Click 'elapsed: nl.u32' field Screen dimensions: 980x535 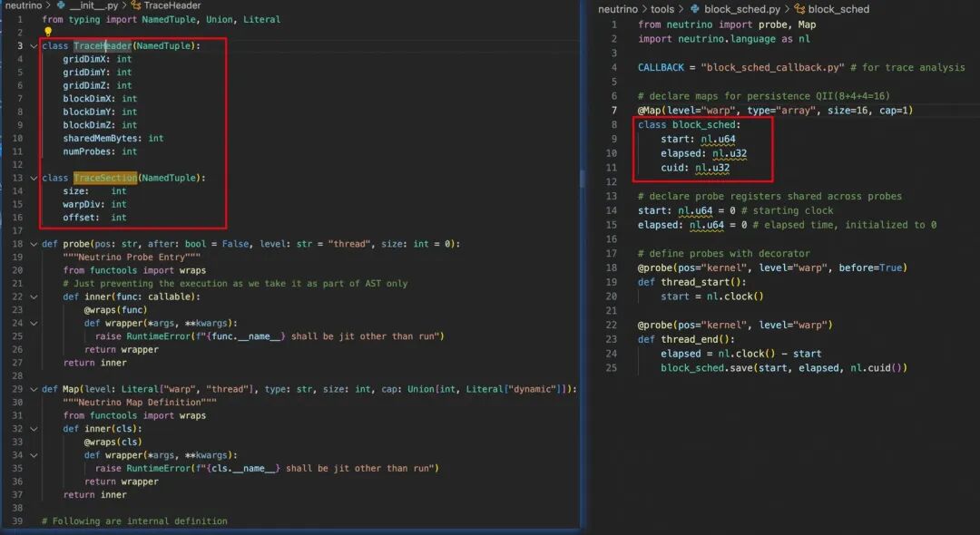pyautogui.click(x=704, y=153)
